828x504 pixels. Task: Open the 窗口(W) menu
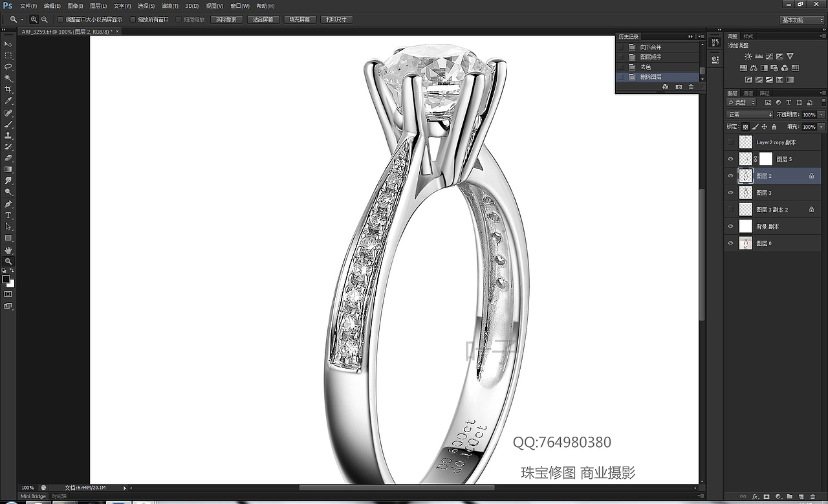(240, 6)
